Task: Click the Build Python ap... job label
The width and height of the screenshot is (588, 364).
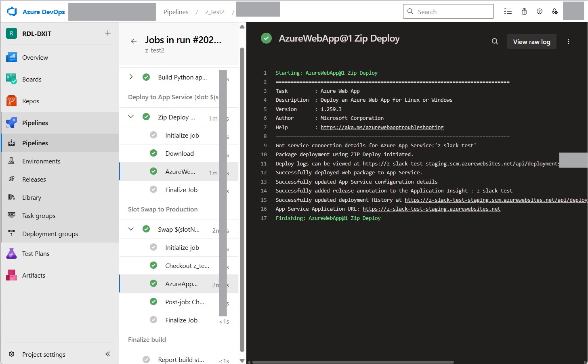Action: [x=183, y=77]
